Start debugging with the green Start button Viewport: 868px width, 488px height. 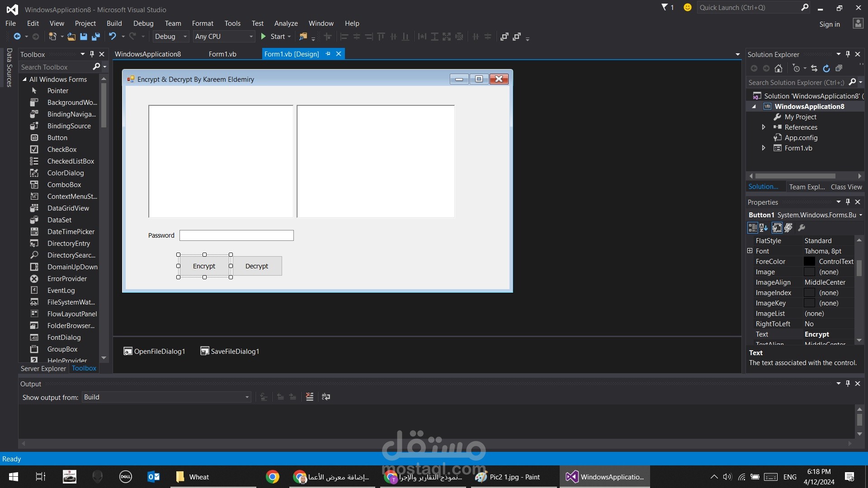pos(276,37)
